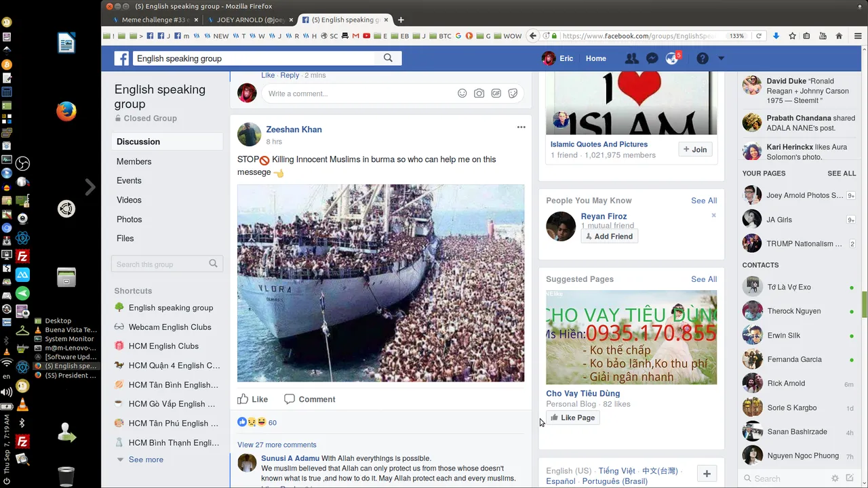This screenshot has height=488, width=868.
Task: Like Zeeshan Khan's post
Action: pyautogui.click(x=253, y=399)
